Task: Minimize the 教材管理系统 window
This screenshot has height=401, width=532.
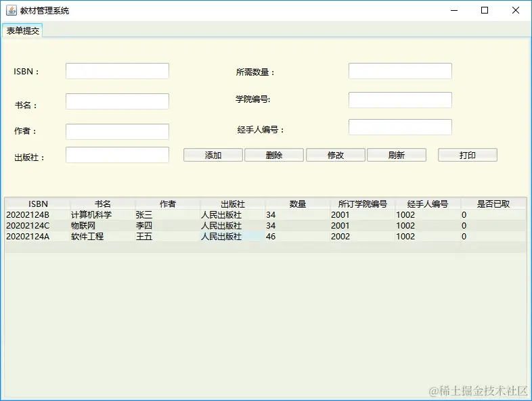Action: click(454, 11)
